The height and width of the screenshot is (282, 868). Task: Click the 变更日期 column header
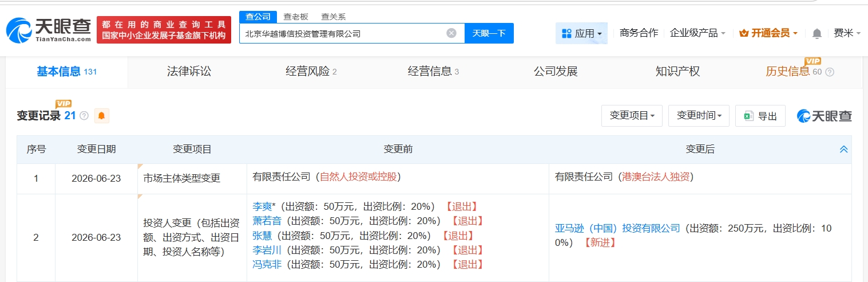[x=96, y=150]
